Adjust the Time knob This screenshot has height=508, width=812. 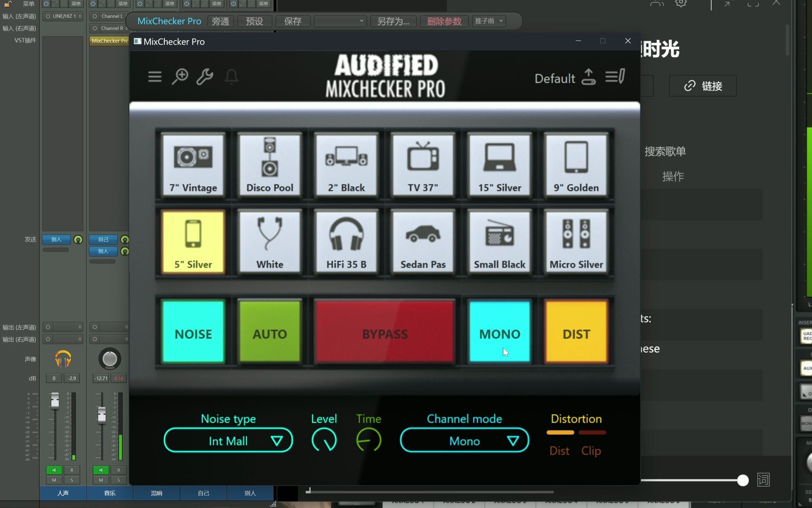368,440
